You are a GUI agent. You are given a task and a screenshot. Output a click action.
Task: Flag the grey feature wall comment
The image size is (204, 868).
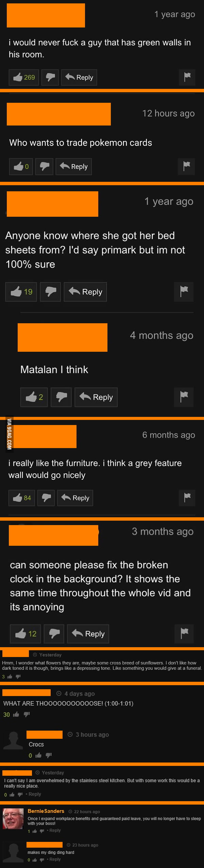187,498
